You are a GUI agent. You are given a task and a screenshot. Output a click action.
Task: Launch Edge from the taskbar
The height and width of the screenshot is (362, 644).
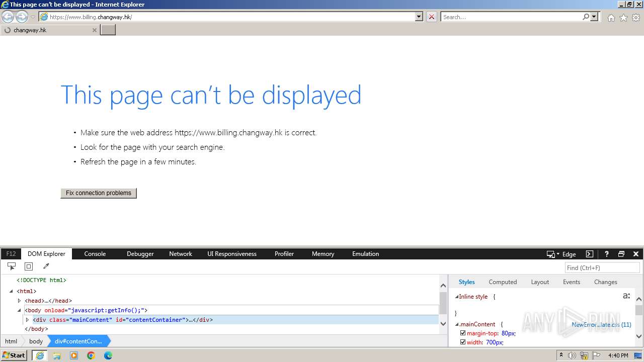coord(108,355)
